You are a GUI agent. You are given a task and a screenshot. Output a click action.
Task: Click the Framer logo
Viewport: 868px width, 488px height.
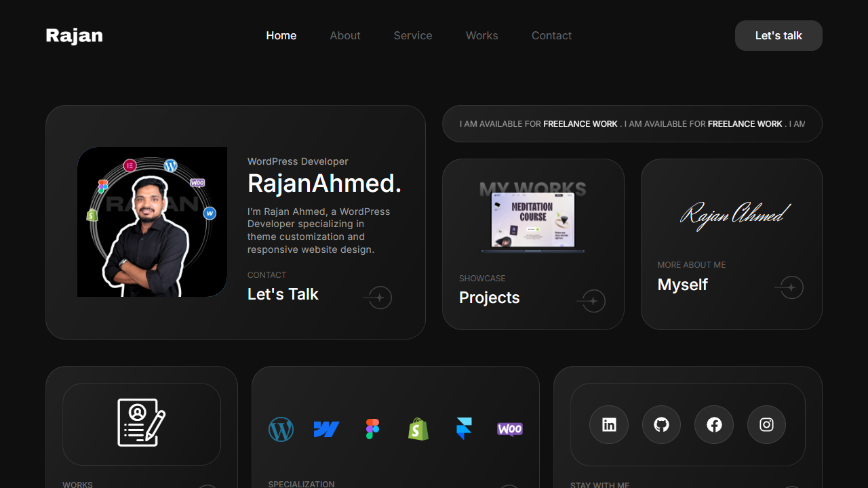click(464, 429)
